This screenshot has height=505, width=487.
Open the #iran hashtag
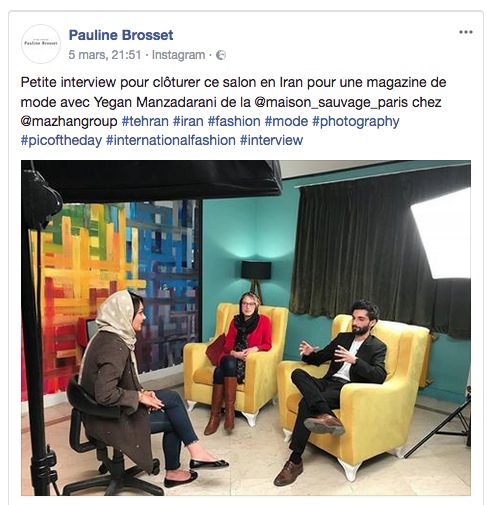click(188, 121)
